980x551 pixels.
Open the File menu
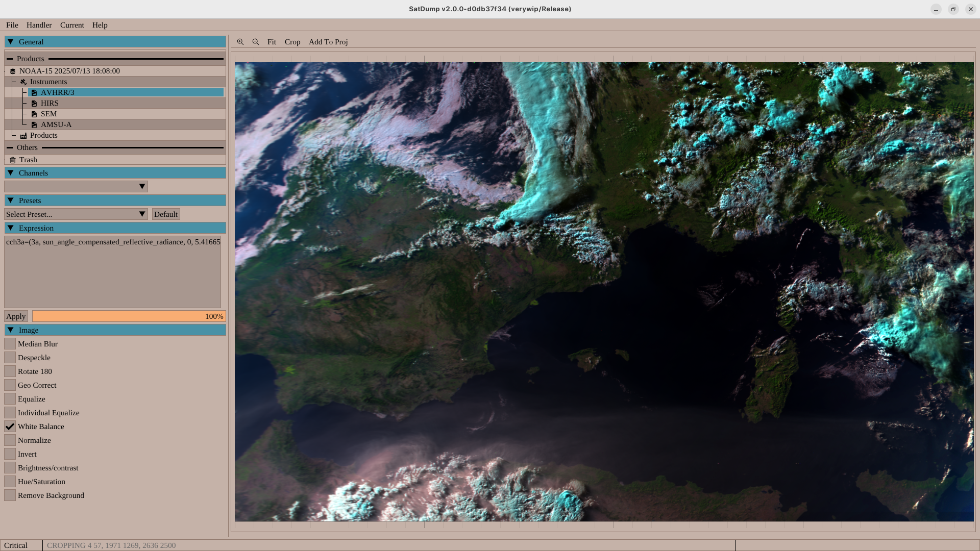pos(12,25)
